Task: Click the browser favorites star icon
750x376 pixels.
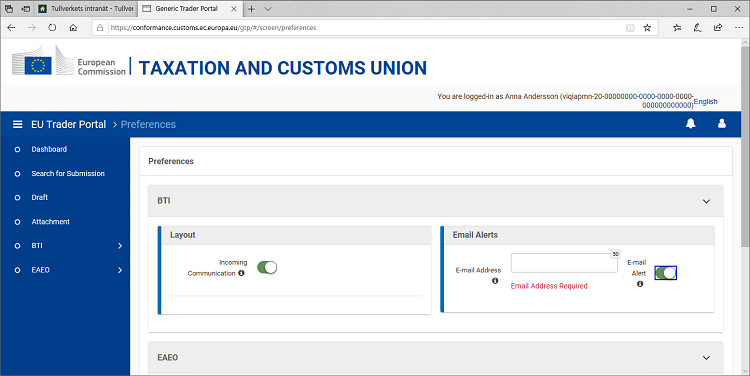Action: tap(647, 28)
